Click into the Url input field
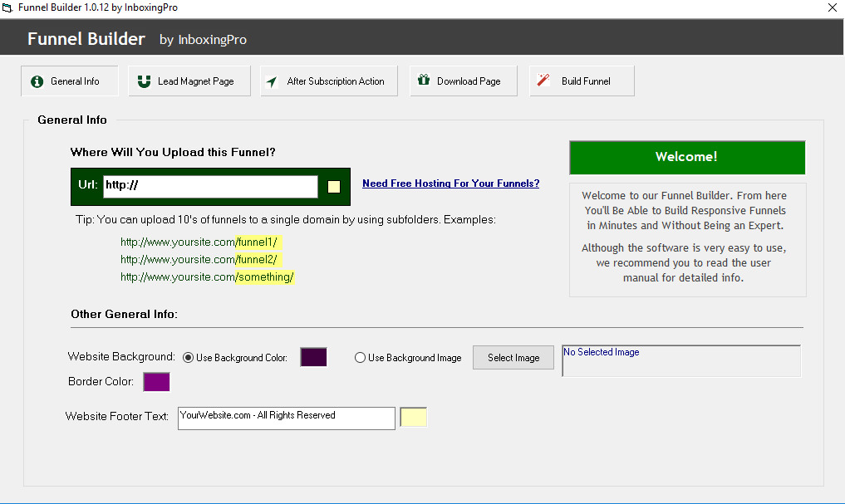 click(x=209, y=186)
